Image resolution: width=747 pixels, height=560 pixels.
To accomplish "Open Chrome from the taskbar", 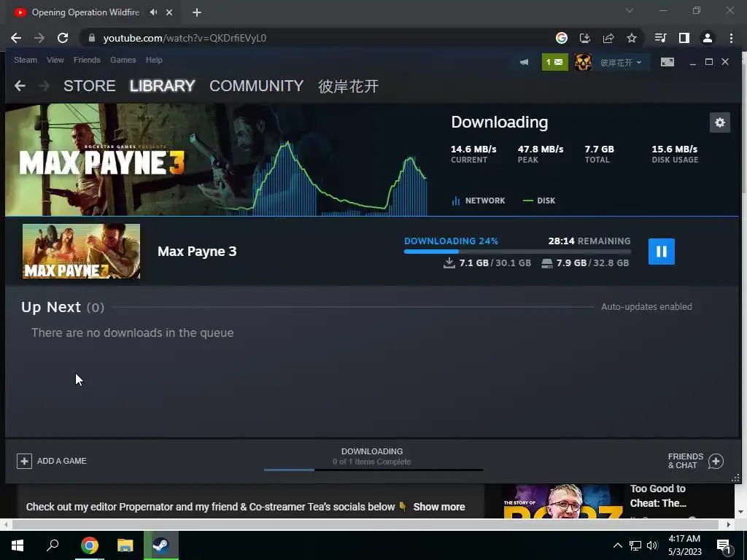I will point(89,545).
